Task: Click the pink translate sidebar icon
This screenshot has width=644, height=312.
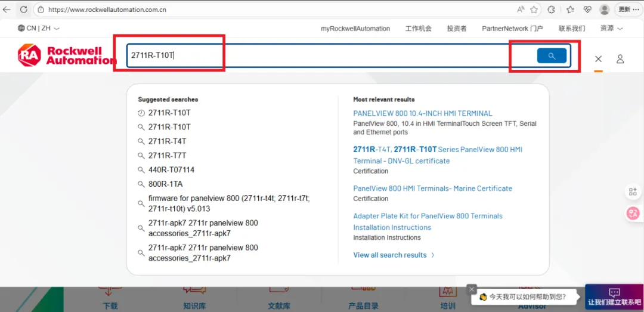Action: pyautogui.click(x=633, y=214)
